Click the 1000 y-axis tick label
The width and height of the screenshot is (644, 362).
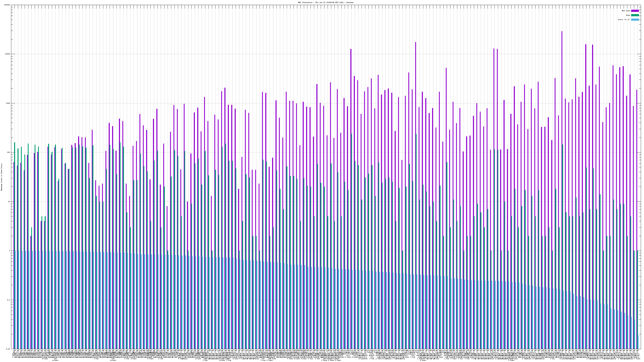tap(8, 103)
